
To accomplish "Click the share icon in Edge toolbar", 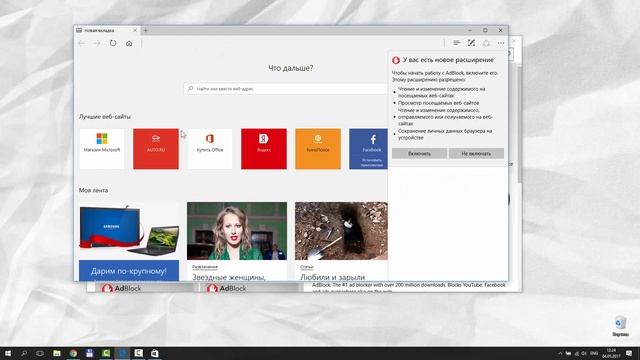I will pos(486,43).
